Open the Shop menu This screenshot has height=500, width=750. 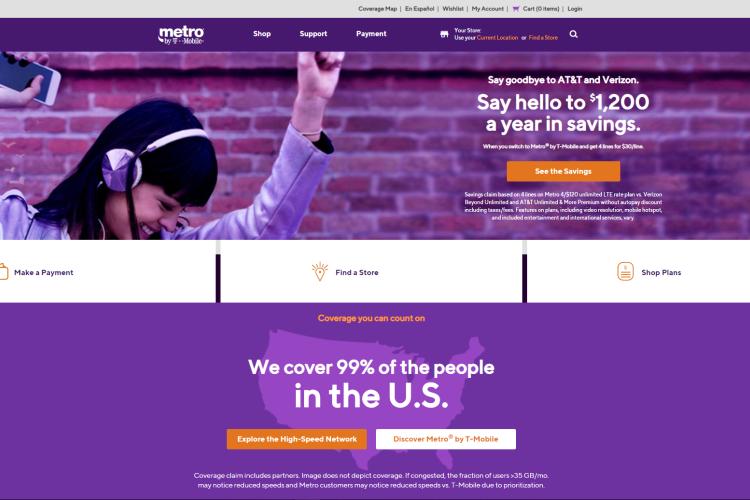point(262,33)
